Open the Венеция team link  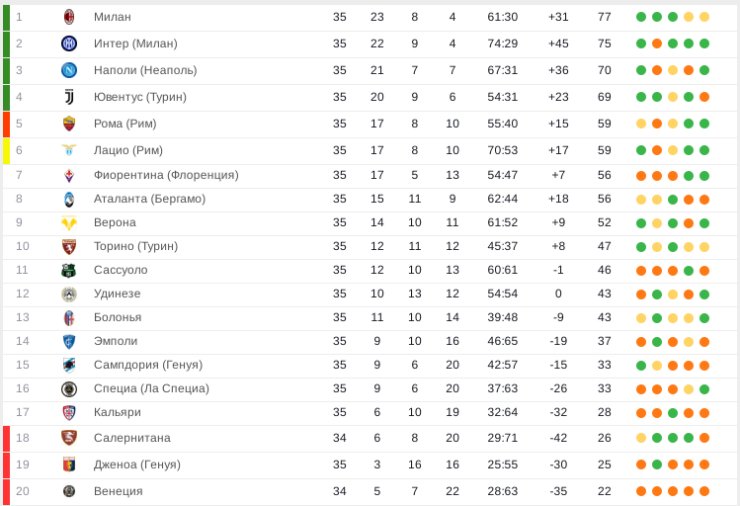pyautogui.click(x=118, y=491)
